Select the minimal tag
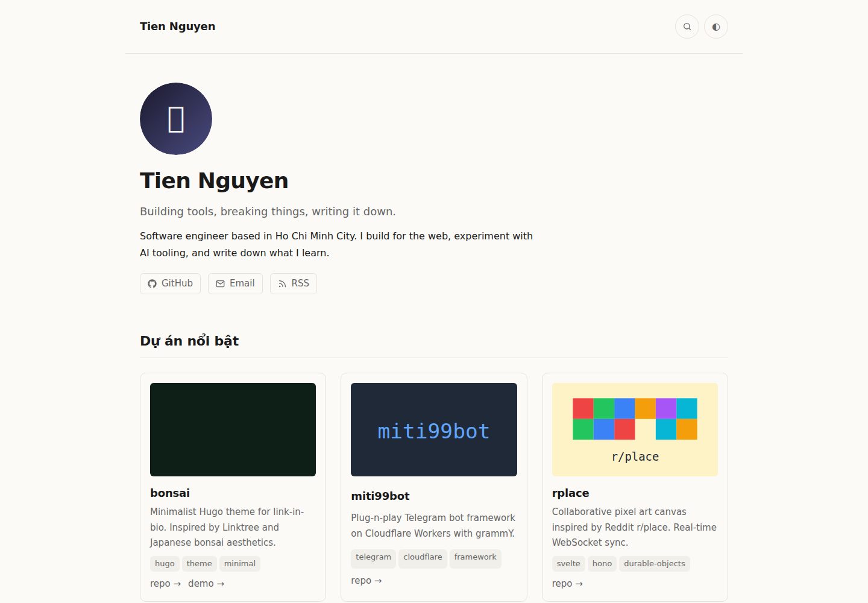868x603 pixels. tap(240, 564)
